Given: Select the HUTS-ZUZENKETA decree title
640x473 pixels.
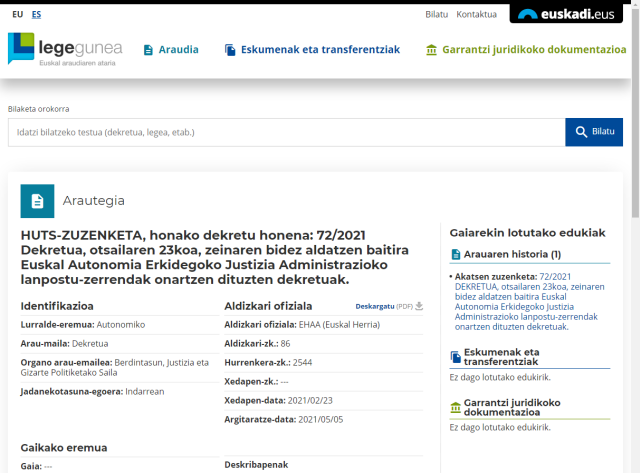Looking at the screenshot, I should [215, 257].
